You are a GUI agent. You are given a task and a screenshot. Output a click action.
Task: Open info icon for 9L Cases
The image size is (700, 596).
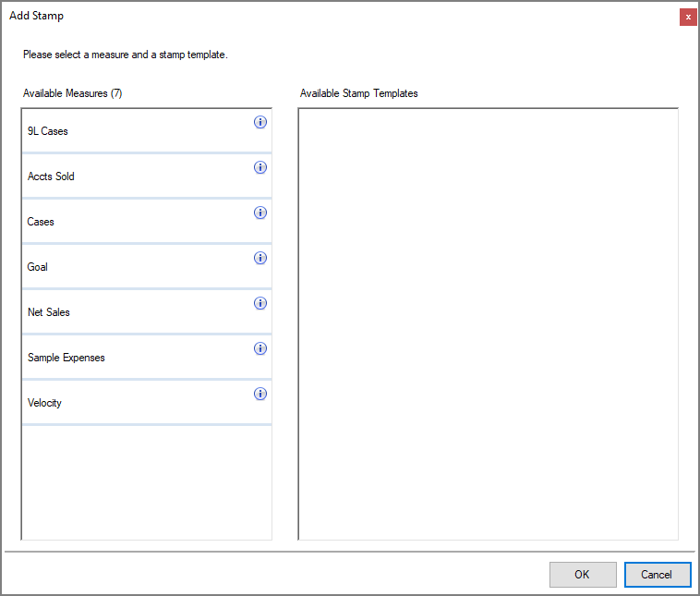point(260,122)
